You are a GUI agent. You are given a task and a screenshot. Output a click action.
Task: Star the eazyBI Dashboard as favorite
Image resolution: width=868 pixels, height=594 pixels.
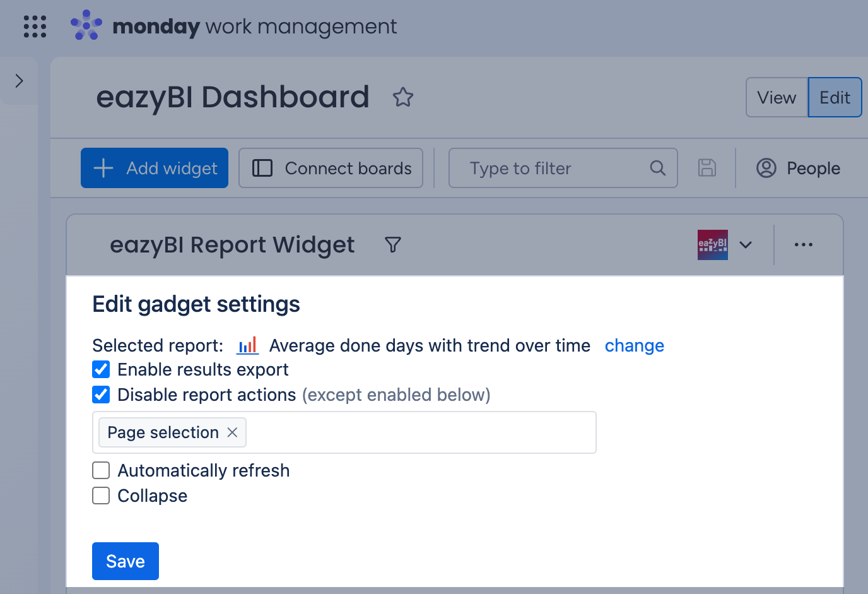403,97
